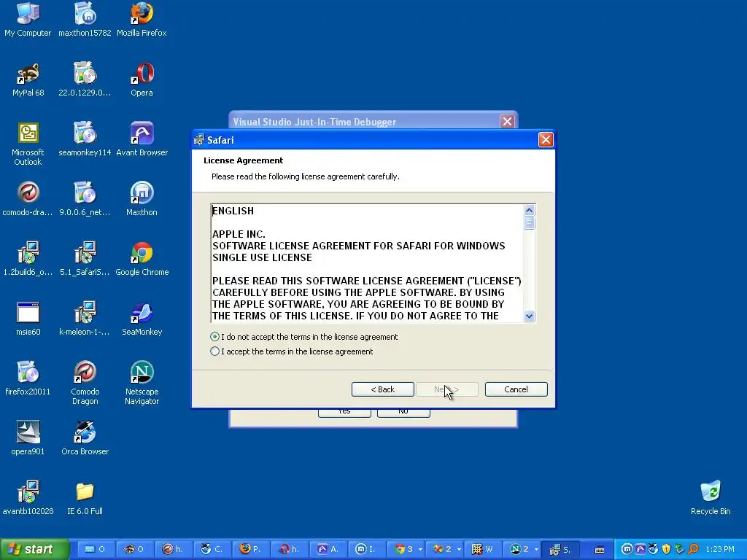Close the Visual Studio Just-In-Time Debugger window

click(508, 122)
